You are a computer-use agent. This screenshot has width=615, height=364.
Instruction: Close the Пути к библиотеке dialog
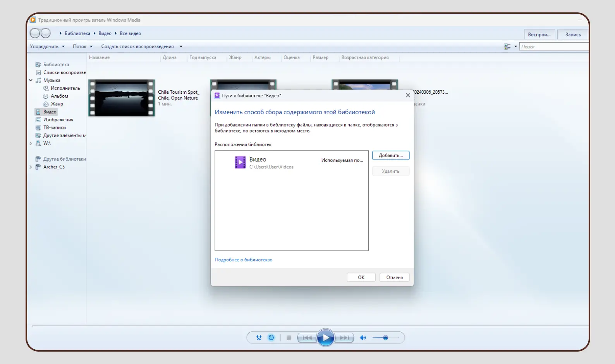coord(408,95)
